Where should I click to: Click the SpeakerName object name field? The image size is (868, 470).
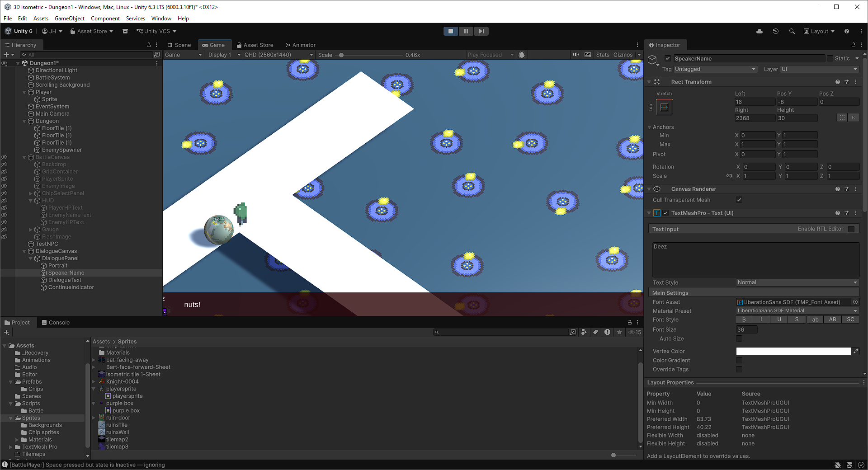[x=749, y=58]
